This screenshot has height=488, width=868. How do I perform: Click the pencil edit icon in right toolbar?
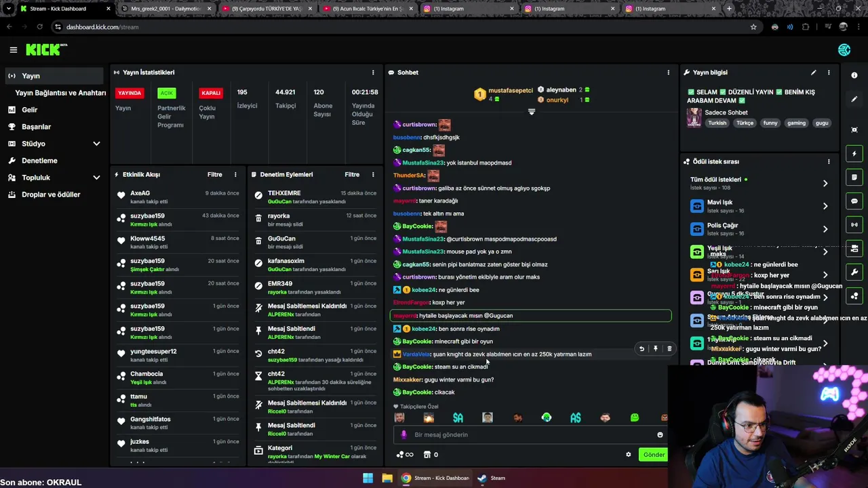[x=854, y=99]
